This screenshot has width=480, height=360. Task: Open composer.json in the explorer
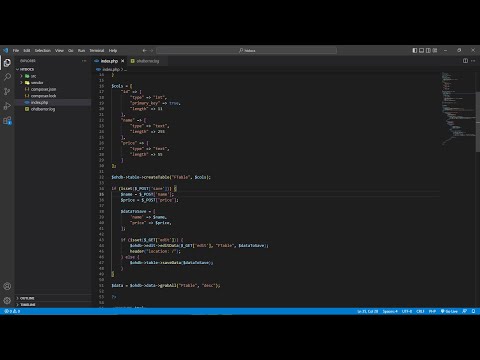tap(43, 89)
